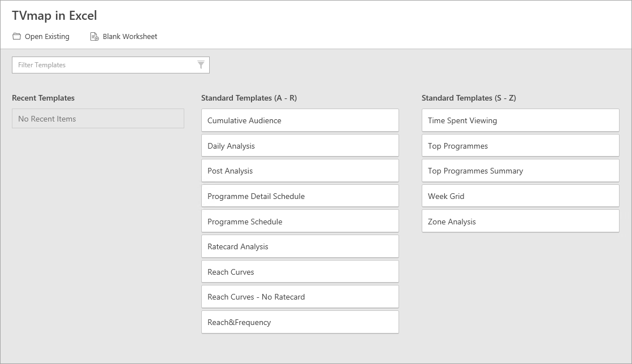Screen dimensions: 632x364
Task: Select the Reach&Frequency template
Action: point(300,322)
